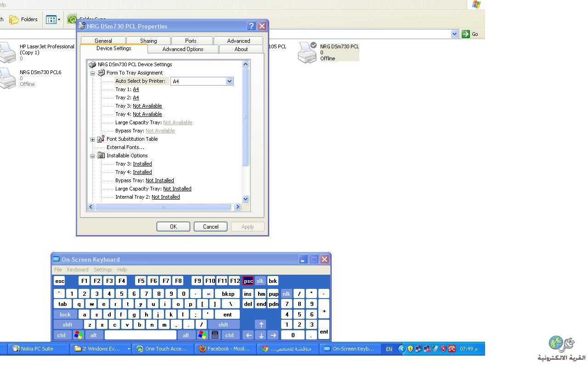Click the spacebar on On-Screen Keyboard
Viewport: 588px width, 368px height.
click(x=141, y=335)
